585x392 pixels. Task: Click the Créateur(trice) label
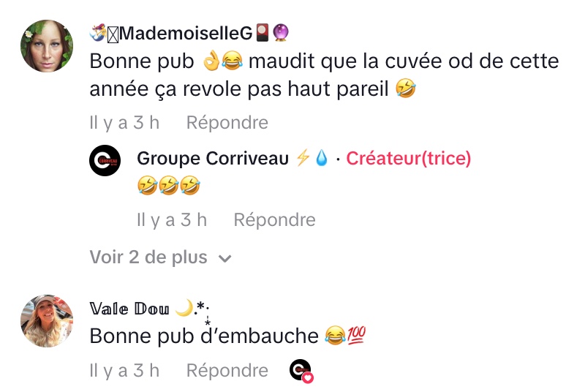(409, 158)
